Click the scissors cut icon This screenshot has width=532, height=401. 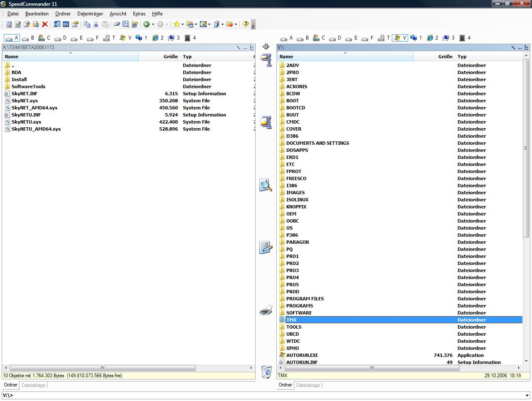[96, 25]
